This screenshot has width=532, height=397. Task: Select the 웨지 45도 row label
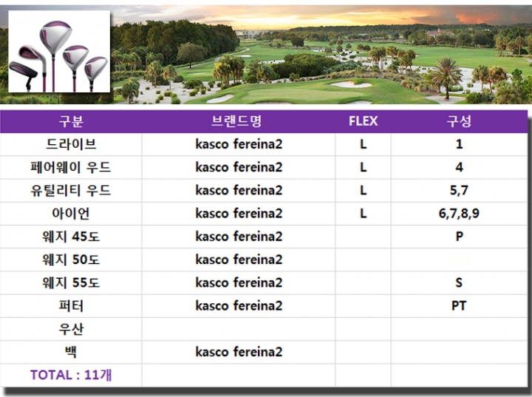71,237
